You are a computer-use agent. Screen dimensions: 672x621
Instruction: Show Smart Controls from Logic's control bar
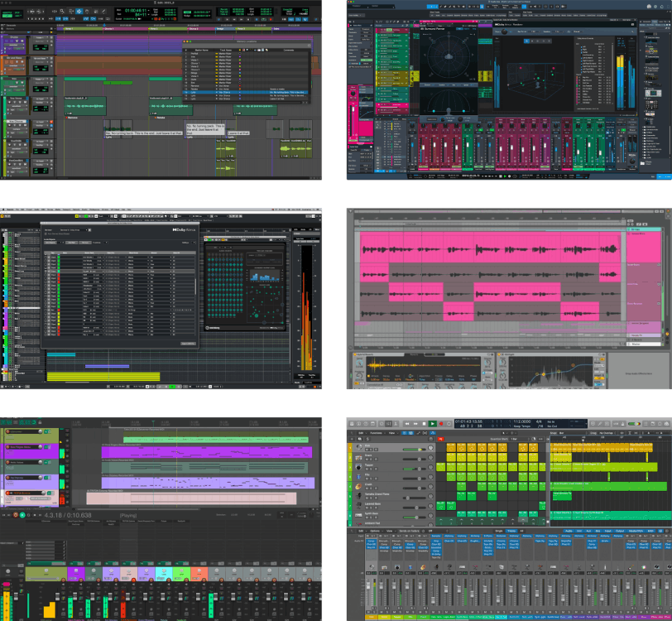coord(382,424)
